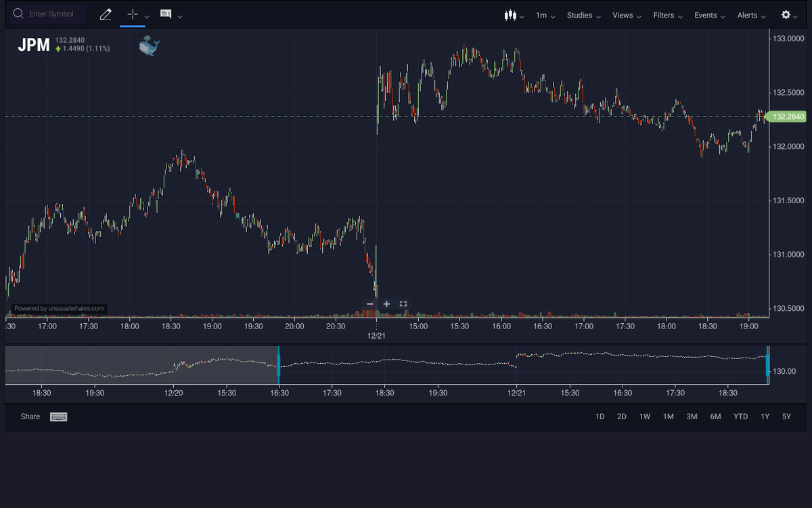Screen dimensions: 812x508
Task: Open the Filters menu
Action: (668, 15)
